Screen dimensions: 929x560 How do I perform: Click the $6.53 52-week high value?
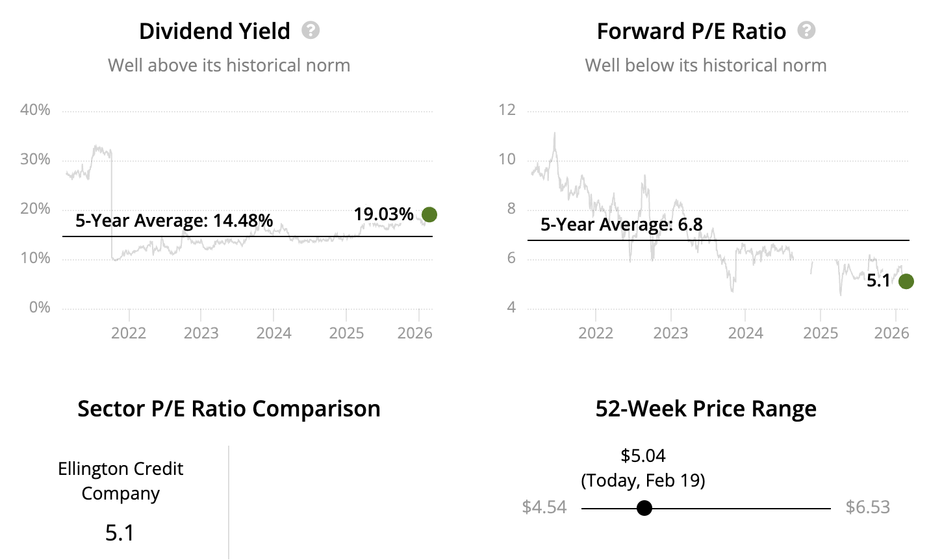tap(867, 507)
